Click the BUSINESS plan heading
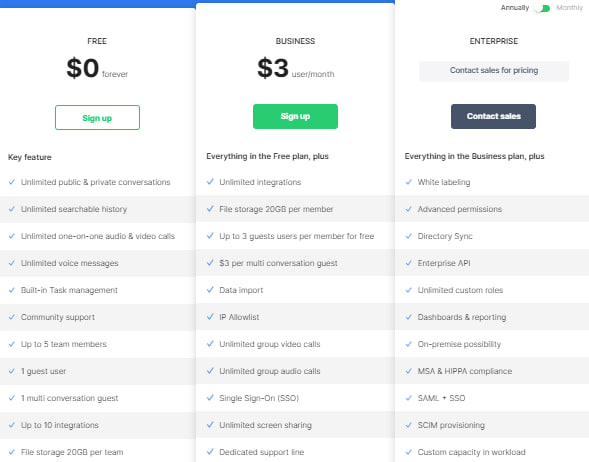589x462 pixels. click(295, 41)
